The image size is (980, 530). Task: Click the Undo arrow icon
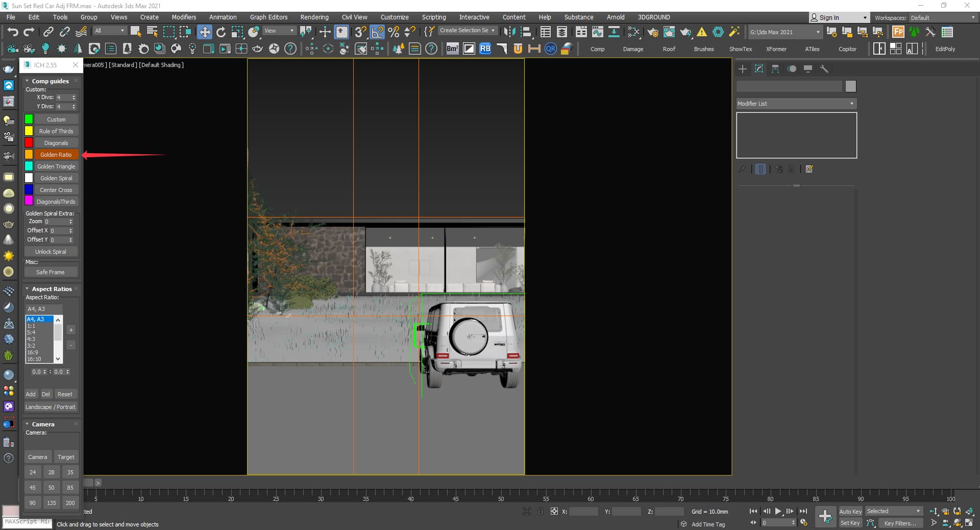coord(12,32)
